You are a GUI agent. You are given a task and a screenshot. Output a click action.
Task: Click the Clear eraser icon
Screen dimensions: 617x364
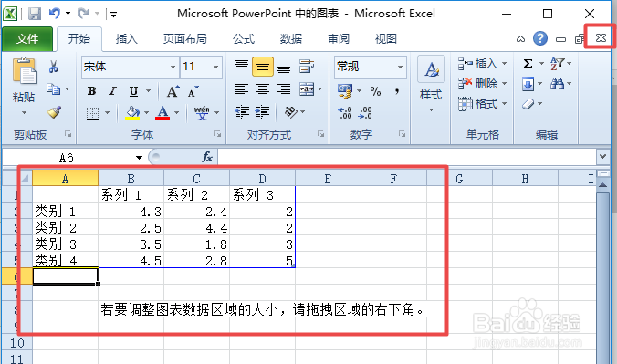(528, 104)
